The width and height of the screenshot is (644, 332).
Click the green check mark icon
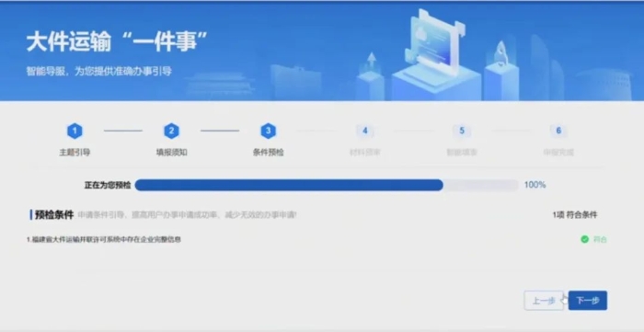coord(585,239)
